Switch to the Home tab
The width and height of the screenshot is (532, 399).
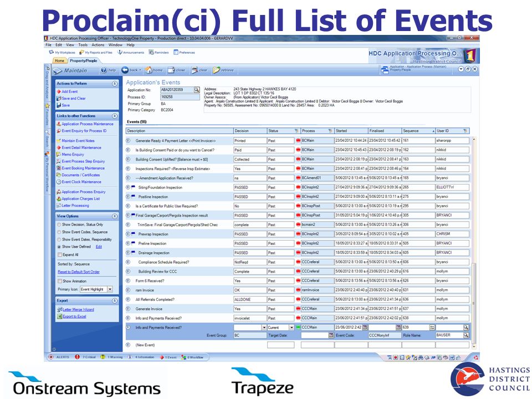pos(59,61)
